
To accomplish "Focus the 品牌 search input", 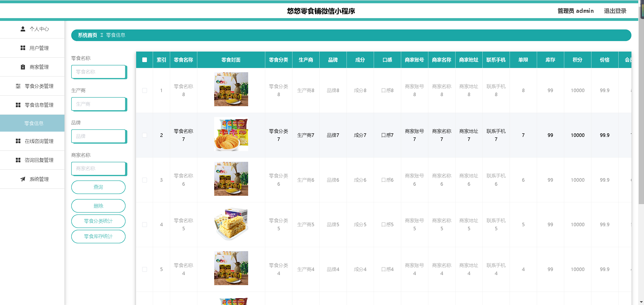I will (x=98, y=136).
